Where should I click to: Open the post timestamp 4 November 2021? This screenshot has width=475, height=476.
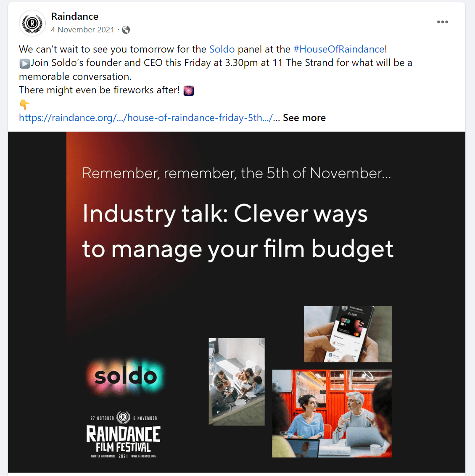pyautogui.click(x=82, y=30)
